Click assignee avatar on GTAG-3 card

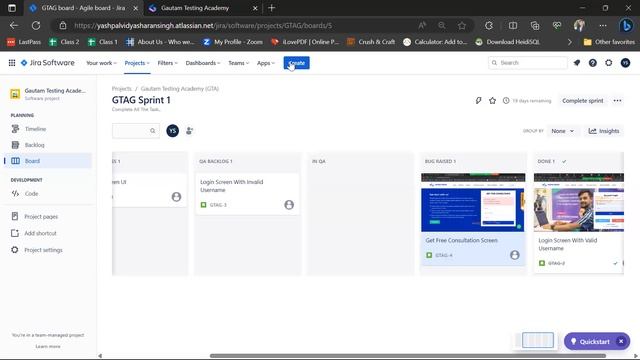pyautogui.click(x=289, y=204)
